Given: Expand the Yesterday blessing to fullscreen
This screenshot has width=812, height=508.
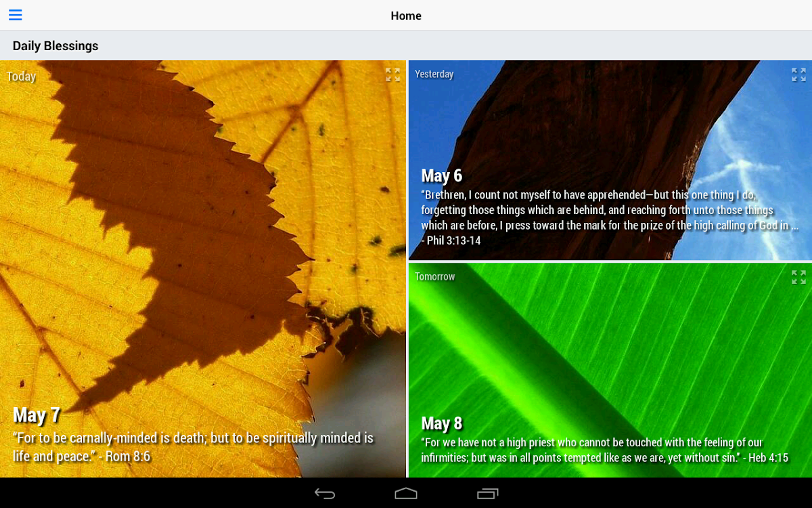Looking at the screenshot, I should point(798,75).
